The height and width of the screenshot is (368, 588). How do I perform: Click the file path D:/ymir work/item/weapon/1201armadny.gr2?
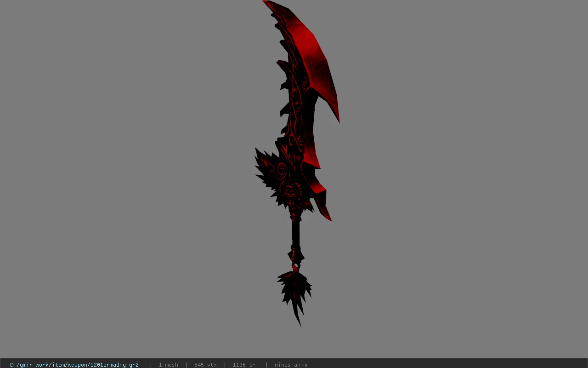tap(74, 365)
